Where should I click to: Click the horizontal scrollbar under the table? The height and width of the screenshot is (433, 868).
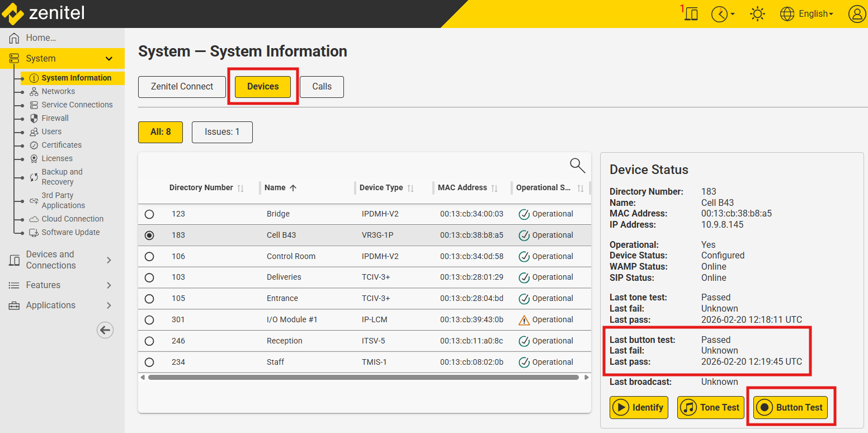tap(364, 378)
